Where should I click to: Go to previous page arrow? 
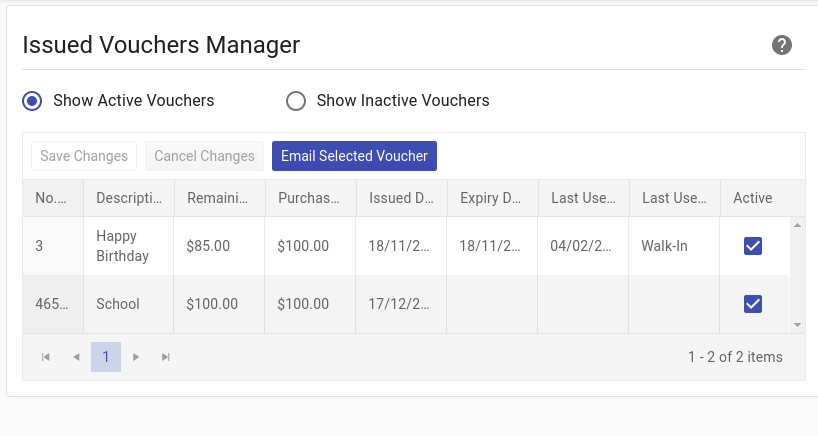coord(76,357)
